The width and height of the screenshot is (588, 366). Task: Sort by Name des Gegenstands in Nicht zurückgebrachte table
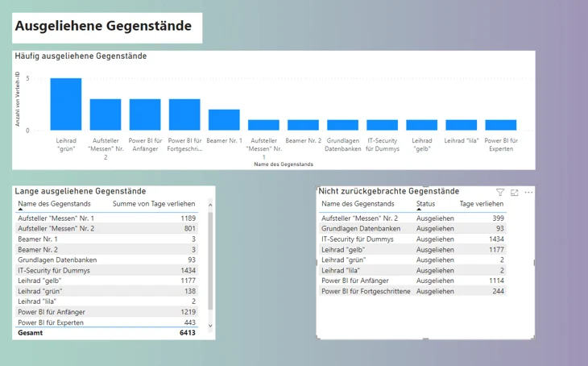(358, 204)
